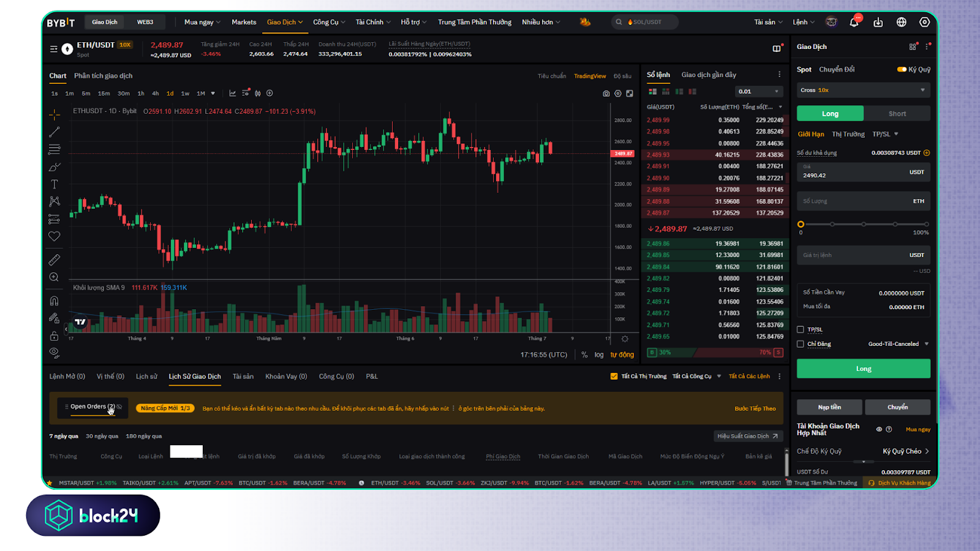Viewport: 980px width, 551px height.
Task: Click the order amount percentage slider handle
Action: coord(801,224)
